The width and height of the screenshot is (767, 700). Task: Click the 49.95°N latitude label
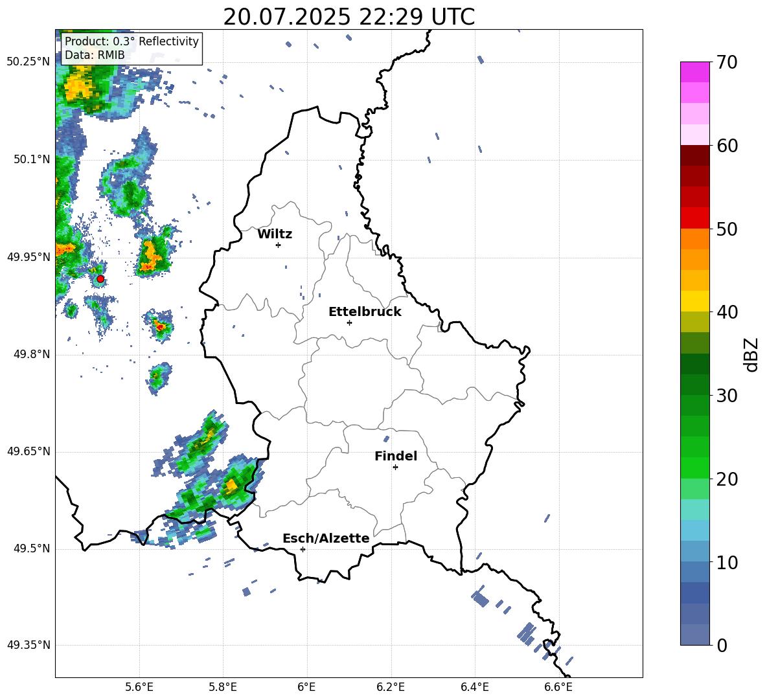[x=28, y=257]
